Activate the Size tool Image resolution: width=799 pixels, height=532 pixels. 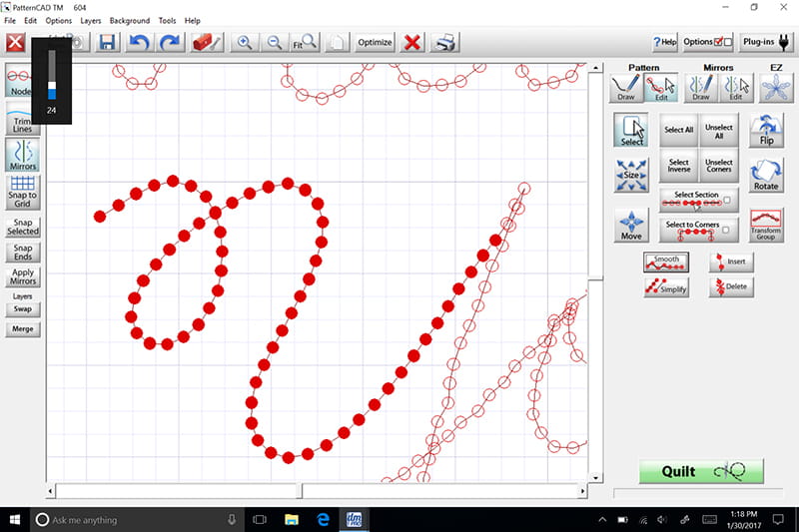point(631,175)
